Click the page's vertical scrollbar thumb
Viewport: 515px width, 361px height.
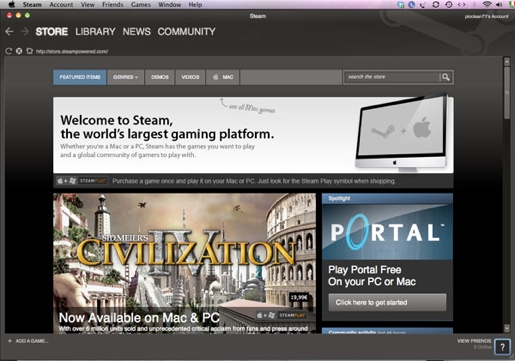507,93
